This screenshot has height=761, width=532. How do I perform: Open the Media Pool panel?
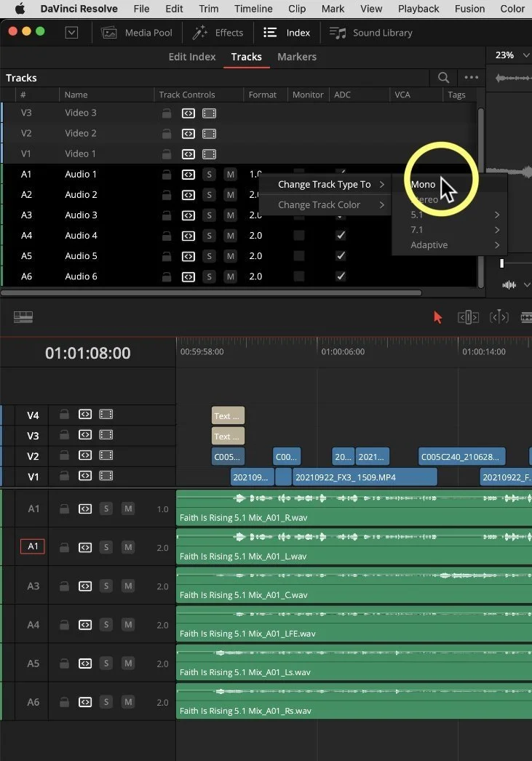coord(136,33)
